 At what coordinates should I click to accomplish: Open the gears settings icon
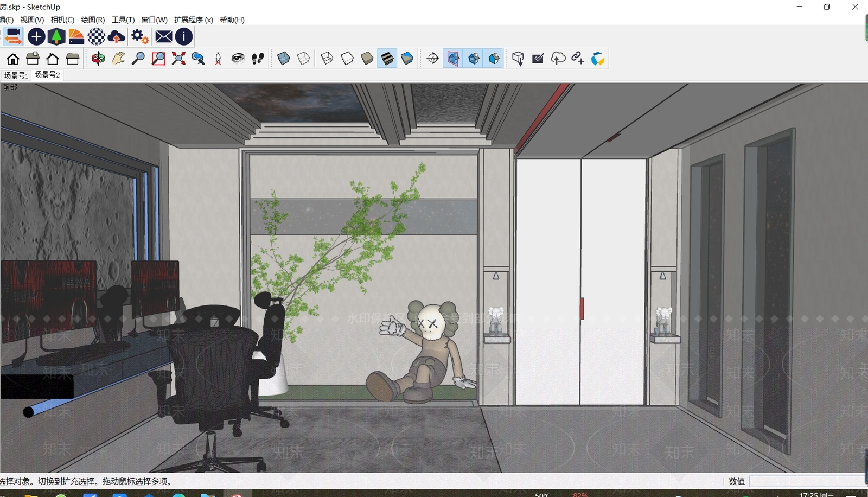pos(140,37)
